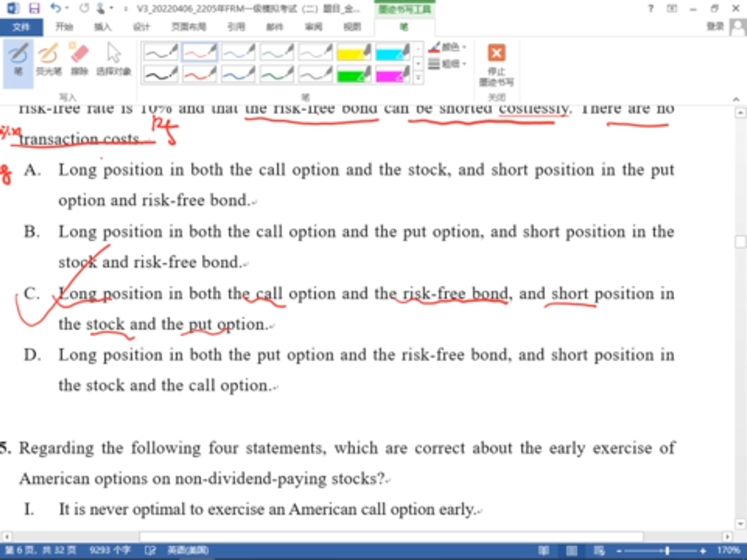Click the Sign in (登录) link
The width and height of the screenshot is (747, 560).
click(715, 26)
